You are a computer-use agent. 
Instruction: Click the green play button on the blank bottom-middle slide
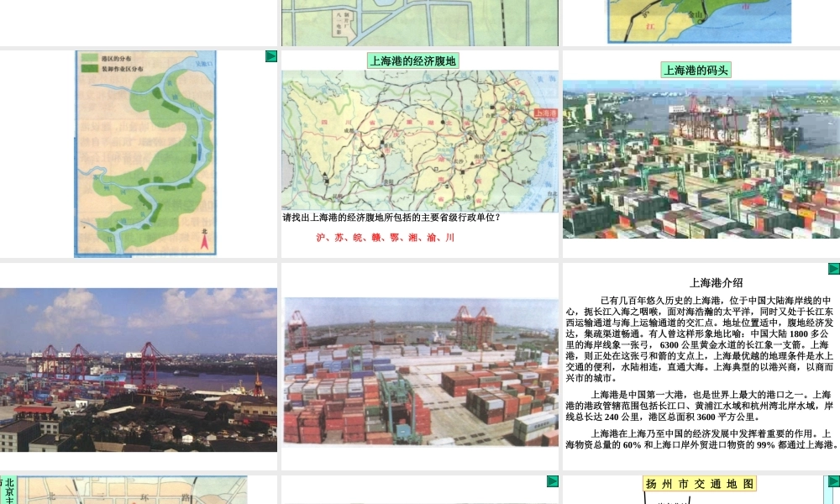(x=553, y=481)
